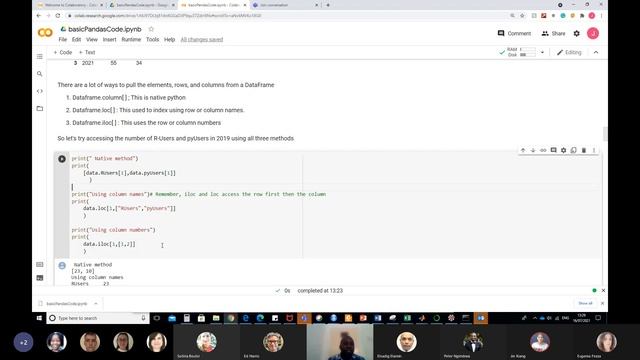Open the table of contents sidebar panel

point(40,56)
